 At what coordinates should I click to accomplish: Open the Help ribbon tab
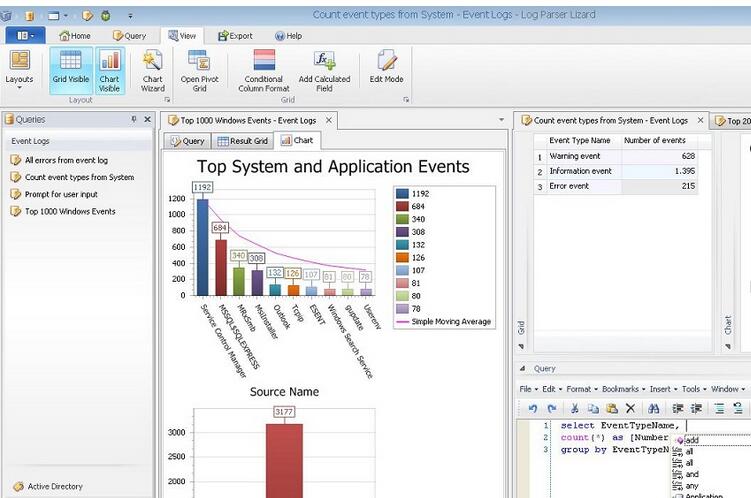(288, 36)
